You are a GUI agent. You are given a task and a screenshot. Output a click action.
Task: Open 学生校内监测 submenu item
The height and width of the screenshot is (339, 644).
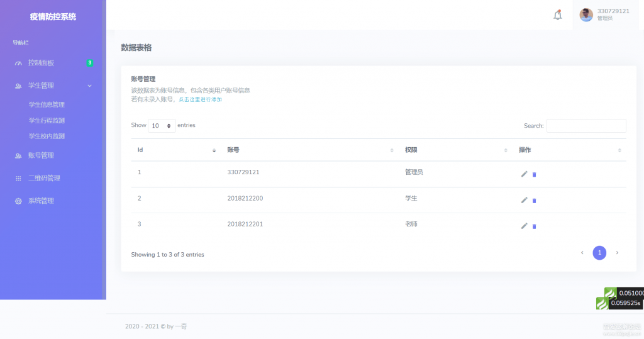click(x=47, y=136)
